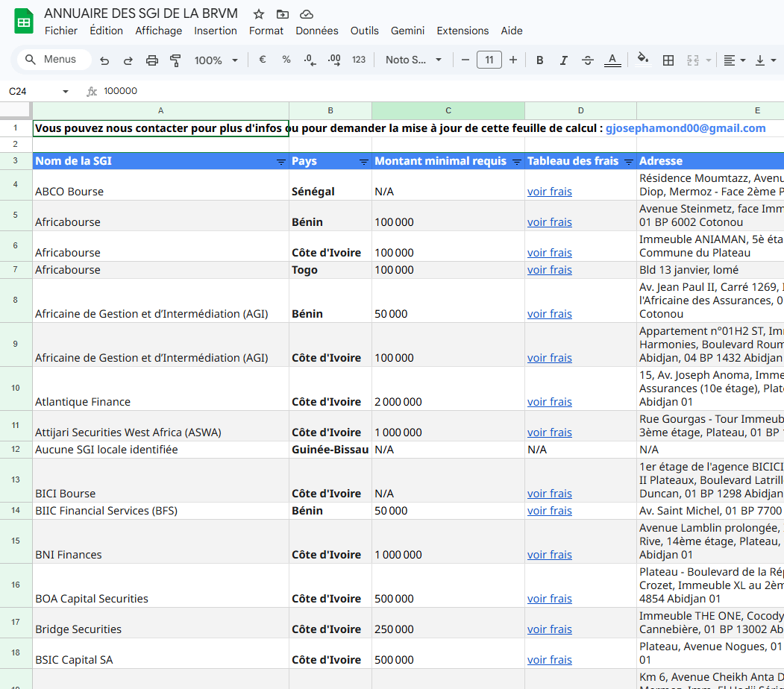The image size is (784, 689).
Task: Open the Extensions menu
Action: [463, 31]
